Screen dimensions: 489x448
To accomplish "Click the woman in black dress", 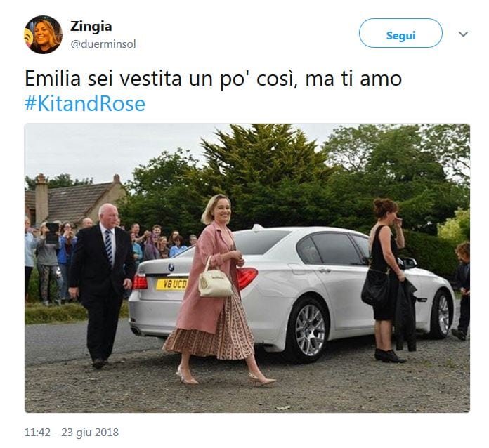I will pyautogui.click(x=386, y=279).
